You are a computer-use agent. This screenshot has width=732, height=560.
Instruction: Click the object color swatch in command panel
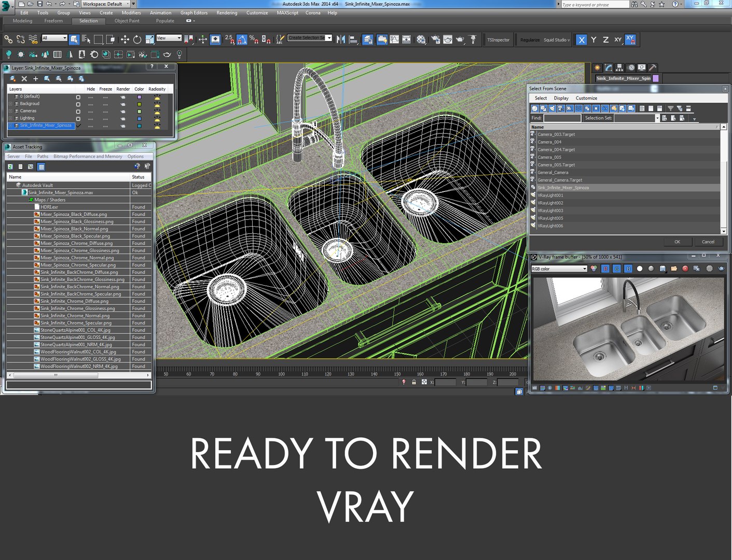point(656,78)
